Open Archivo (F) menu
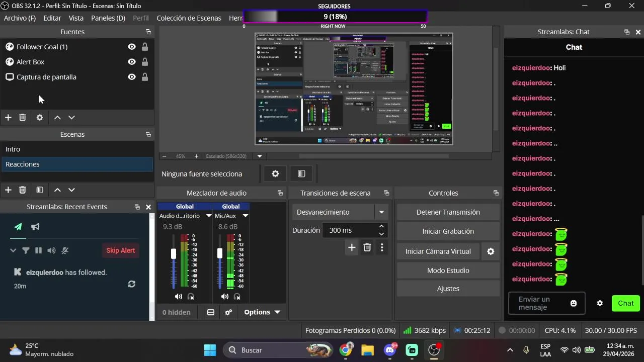This screenshot has height=362, width=644. coord(20,18)
